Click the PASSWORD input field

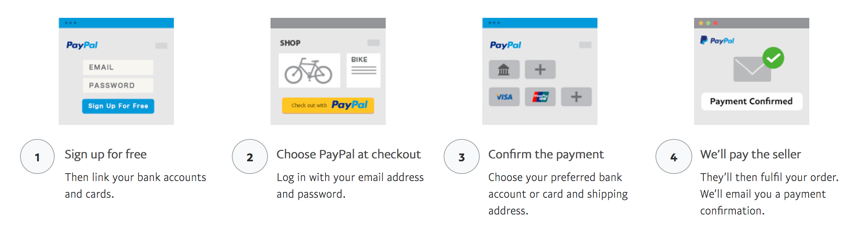pos(118,85)
